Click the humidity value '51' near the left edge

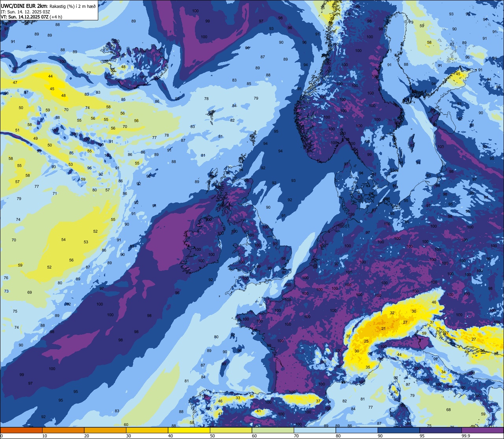pyautogui.click(x=17, y=130)
